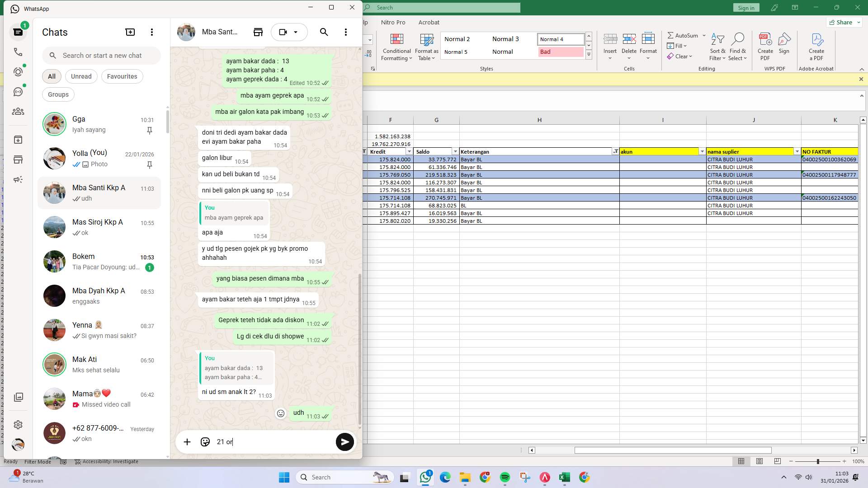868x488 pixels.
Task: Toggle the Unread chats filter
Action: 81,76
